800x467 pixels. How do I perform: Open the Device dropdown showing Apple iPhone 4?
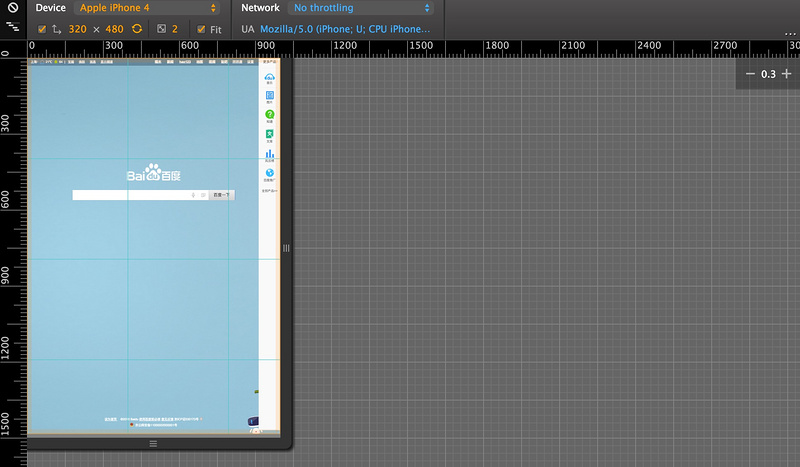click(147, 8)
